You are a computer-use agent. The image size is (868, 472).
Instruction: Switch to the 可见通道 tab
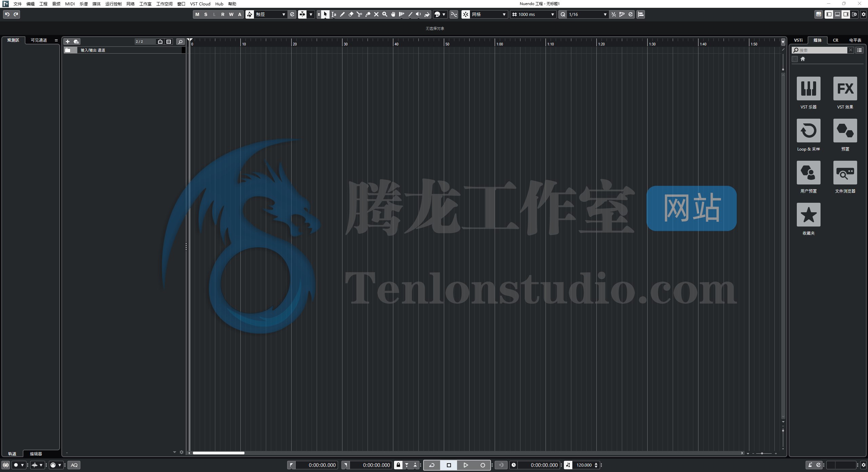tap(39, 40)
